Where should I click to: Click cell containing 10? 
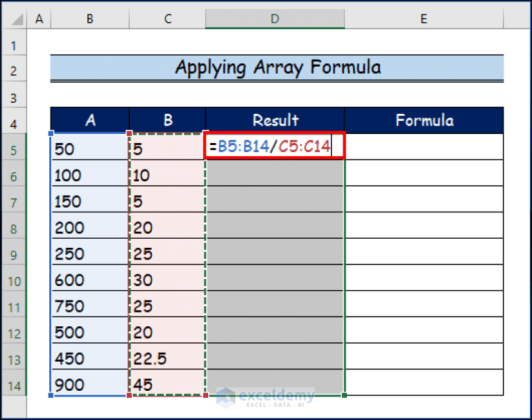click(x=168, y=173)
